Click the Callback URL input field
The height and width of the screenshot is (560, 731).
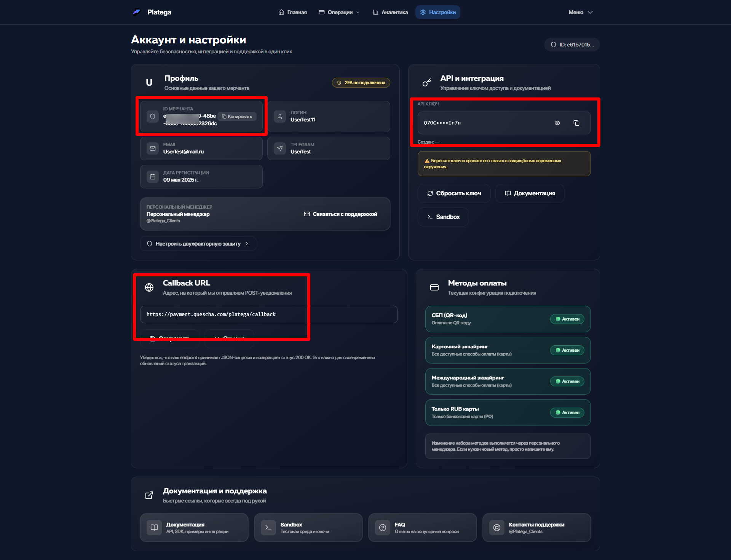268,314
